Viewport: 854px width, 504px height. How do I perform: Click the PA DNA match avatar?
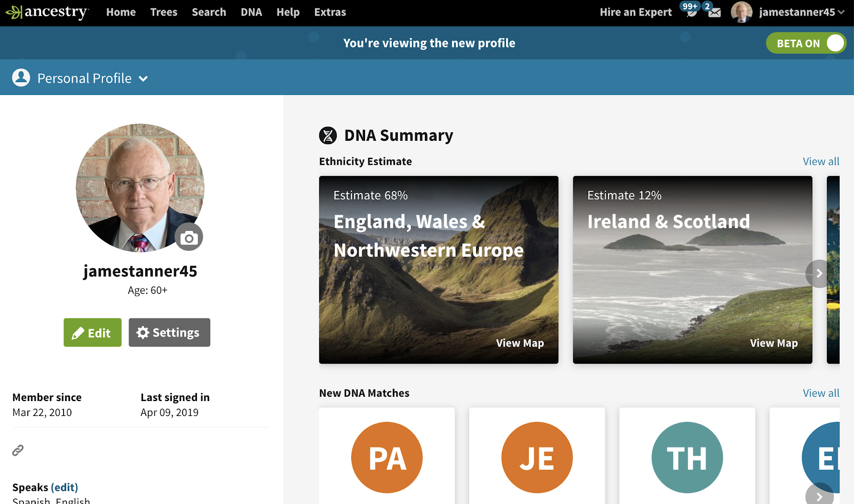pyautogui.click(x=386, y=457)
